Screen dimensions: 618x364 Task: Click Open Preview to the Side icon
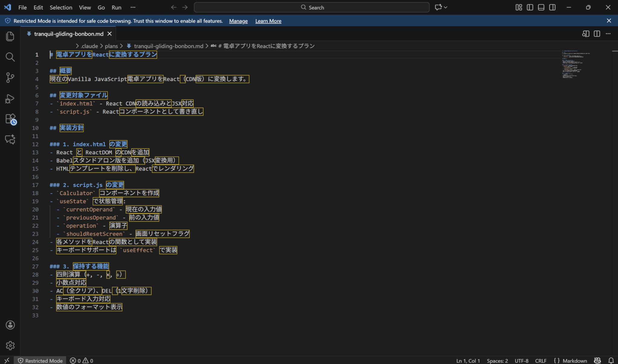585,34
